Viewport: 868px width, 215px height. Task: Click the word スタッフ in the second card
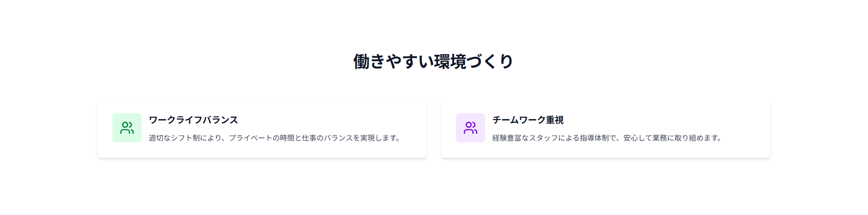point(543,138)
